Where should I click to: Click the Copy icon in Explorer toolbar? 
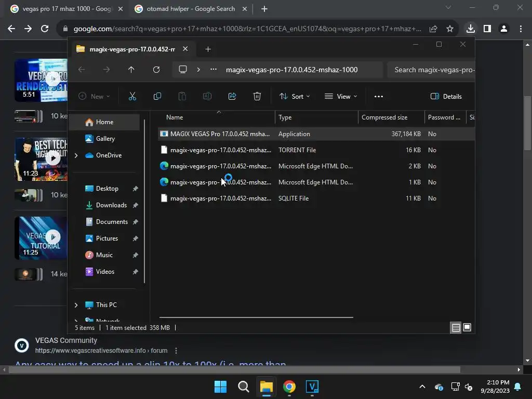coord(157,96)
